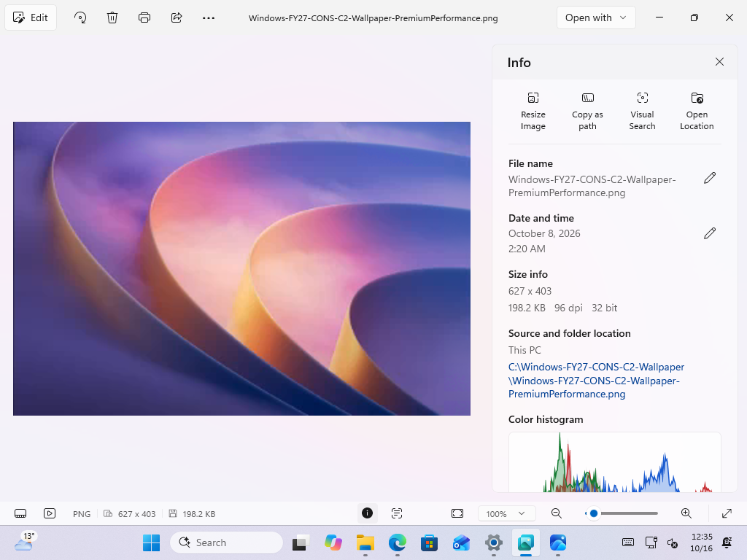
Task: Toggle the Info panel with the i icon
Action: pyautogui.click(x=368, y=513)
